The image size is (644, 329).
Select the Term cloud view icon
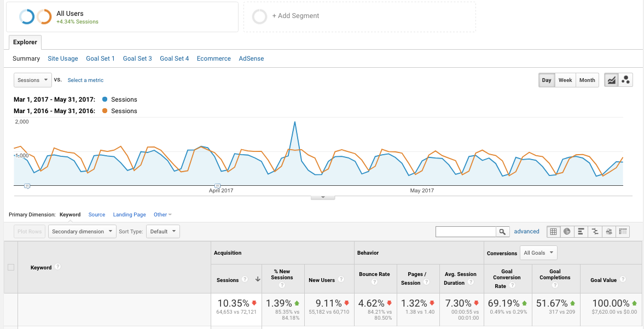click(x=609, y=232)
